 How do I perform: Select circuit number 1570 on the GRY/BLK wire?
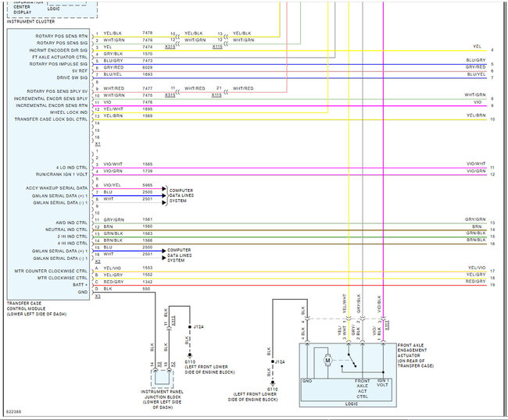[148, 54]
